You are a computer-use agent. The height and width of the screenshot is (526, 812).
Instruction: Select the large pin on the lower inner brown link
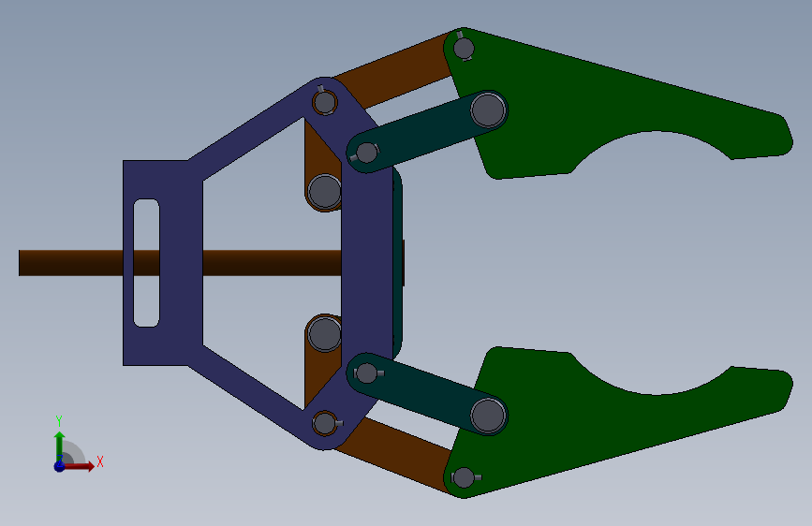pyautogui.click(x=325, y=334)
